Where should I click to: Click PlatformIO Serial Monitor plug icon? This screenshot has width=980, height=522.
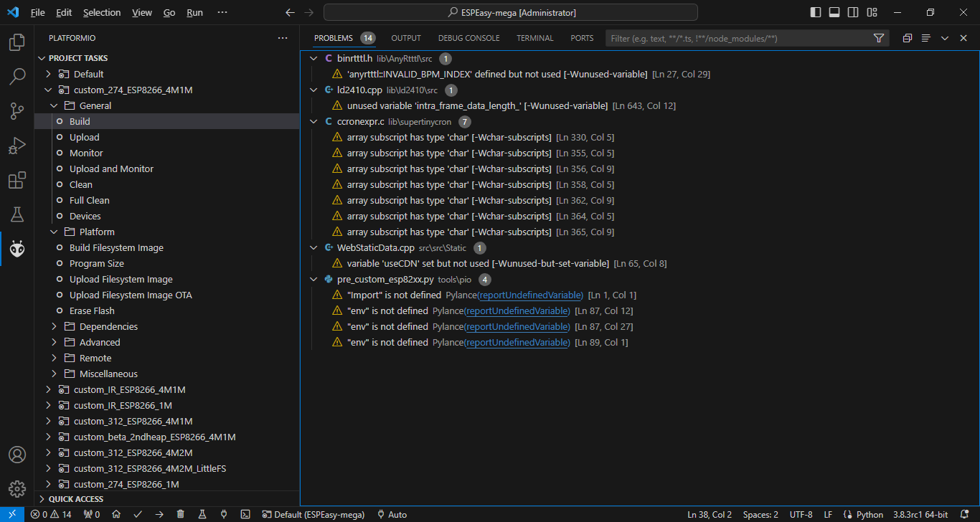point(224,514)
